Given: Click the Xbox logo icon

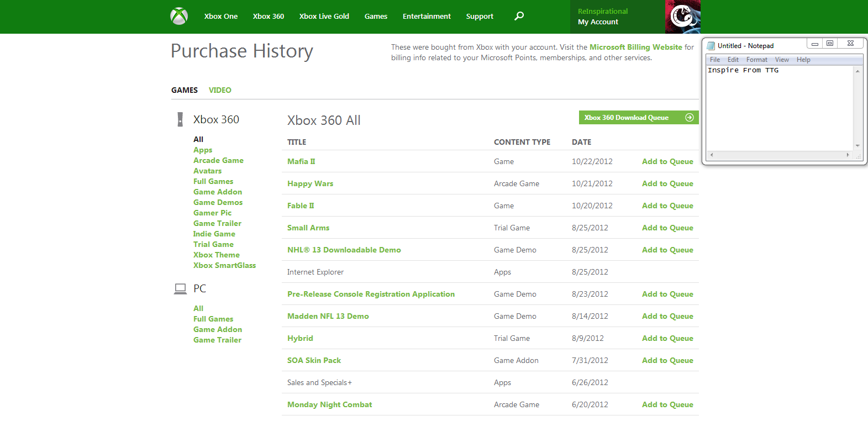Looking at the screenshot, I should [x=179, y=16].
